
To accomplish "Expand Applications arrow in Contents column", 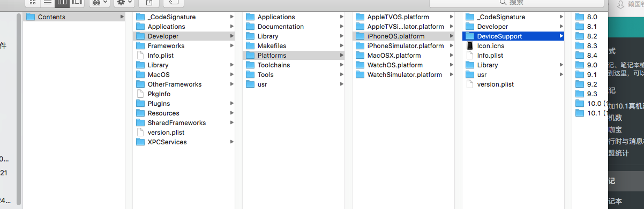I will 232,27.
